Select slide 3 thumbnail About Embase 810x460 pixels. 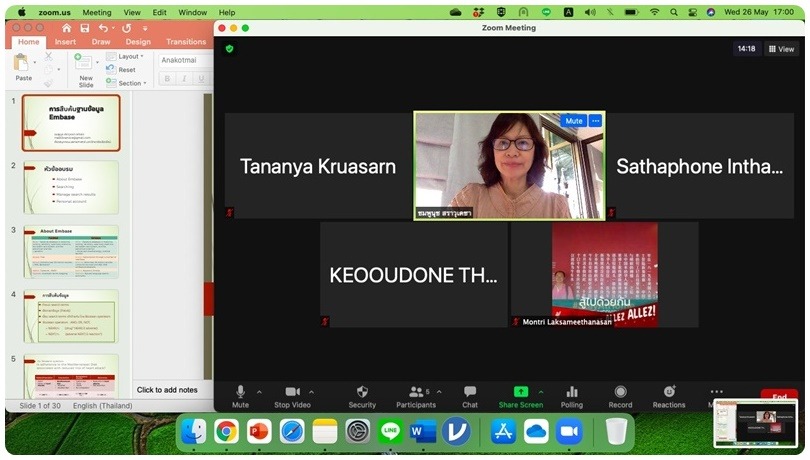(71, 252)
